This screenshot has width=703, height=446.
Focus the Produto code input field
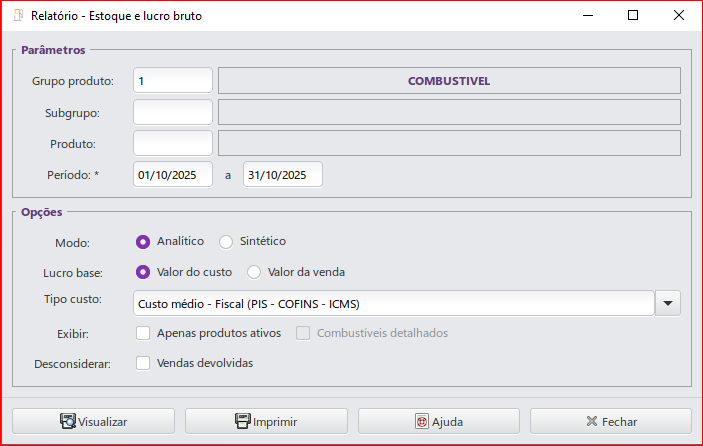[172, 143]
